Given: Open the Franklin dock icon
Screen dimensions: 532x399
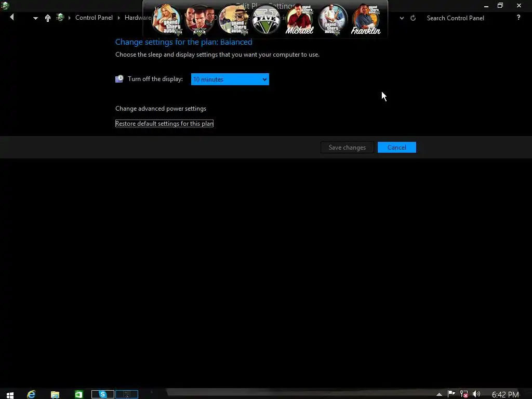Looking at the screenshot, I should [x=366, y=20].
